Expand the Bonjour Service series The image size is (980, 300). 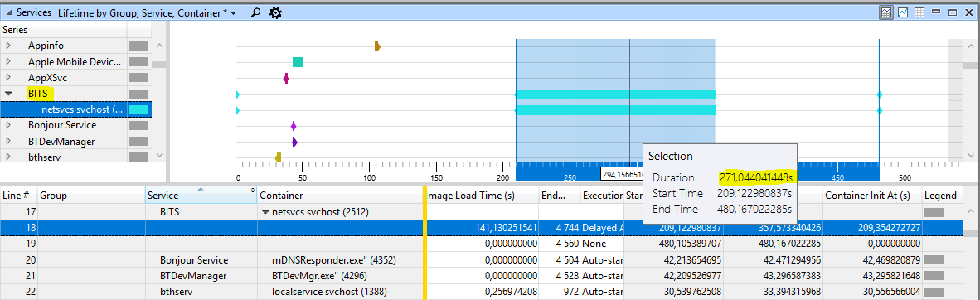pos(8,126)
